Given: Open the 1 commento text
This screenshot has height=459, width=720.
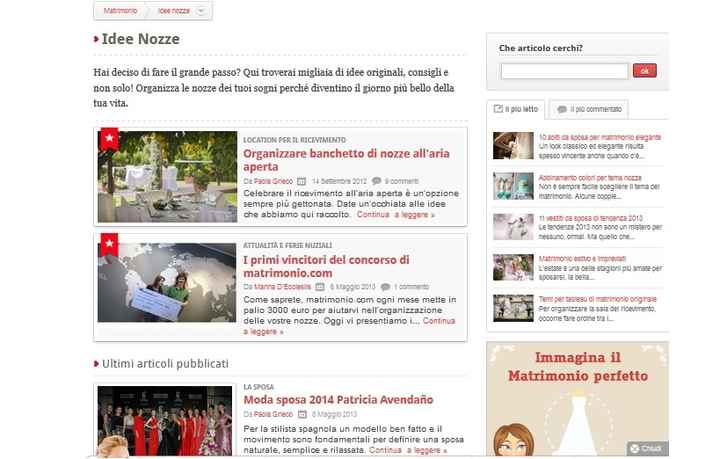Looking at the screenshot, I should pos(411,287).
